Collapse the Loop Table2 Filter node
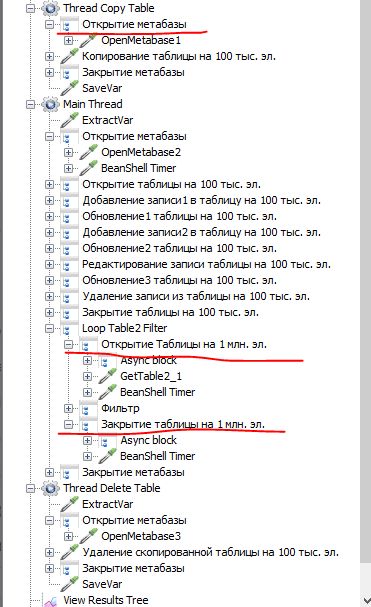The height and width of the screenshot is (607, 371). click(49, 328)
